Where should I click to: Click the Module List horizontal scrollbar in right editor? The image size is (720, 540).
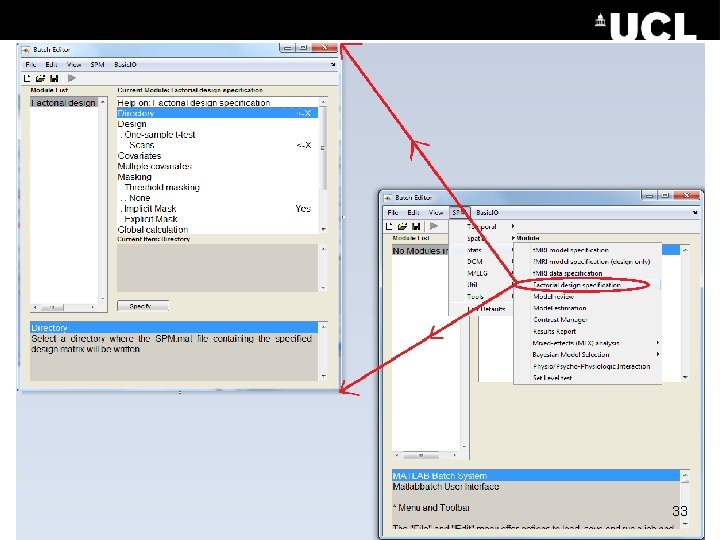pyautogui.click(x=425, y=456)
